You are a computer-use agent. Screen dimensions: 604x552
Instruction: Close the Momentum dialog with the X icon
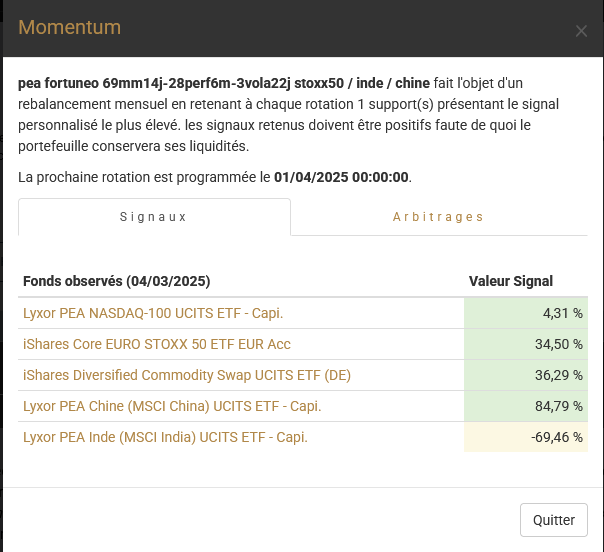[x=581, y=31]
